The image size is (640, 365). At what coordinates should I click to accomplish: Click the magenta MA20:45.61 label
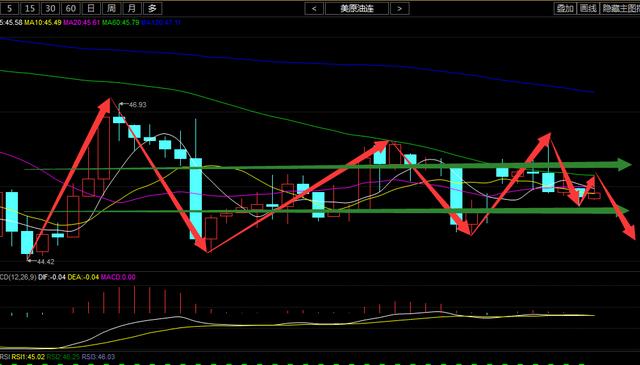point(82,22)
